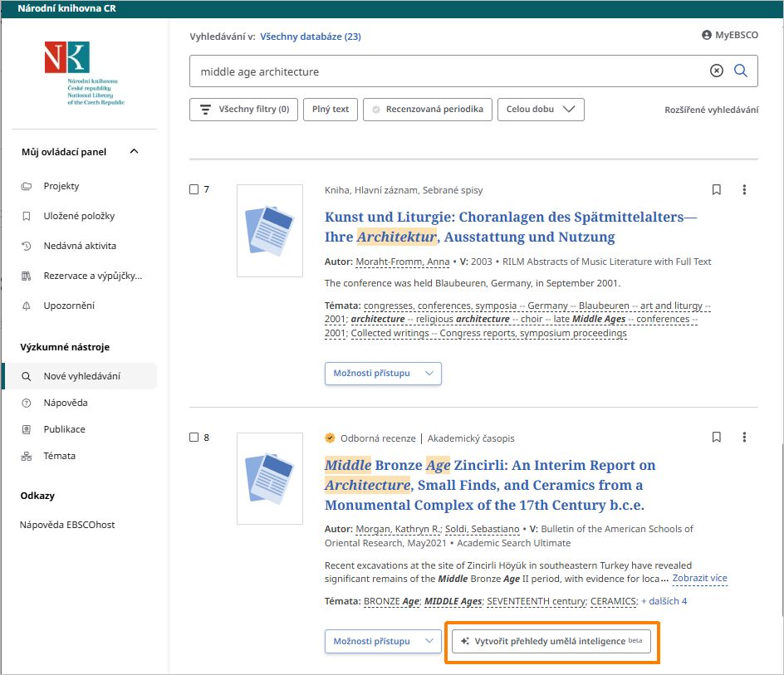Open title Kunst und Liturgie result
784x675 pixels.
(511, 227)
